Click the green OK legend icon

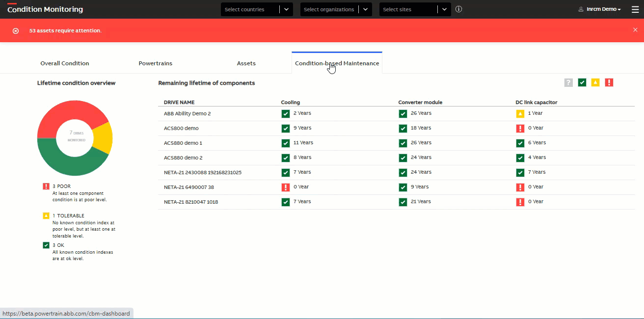tap(46, 245)
